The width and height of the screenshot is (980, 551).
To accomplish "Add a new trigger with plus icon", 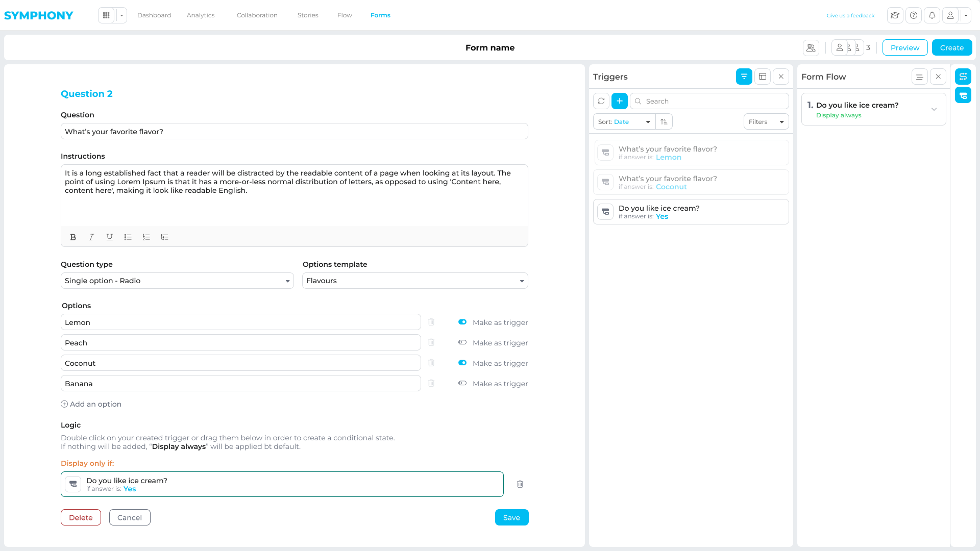I will (619, 101).
